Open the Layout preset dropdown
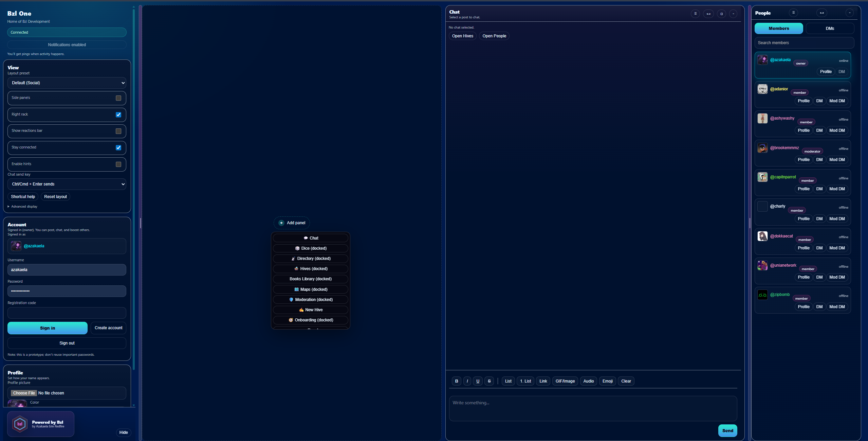 coord(67,83)
